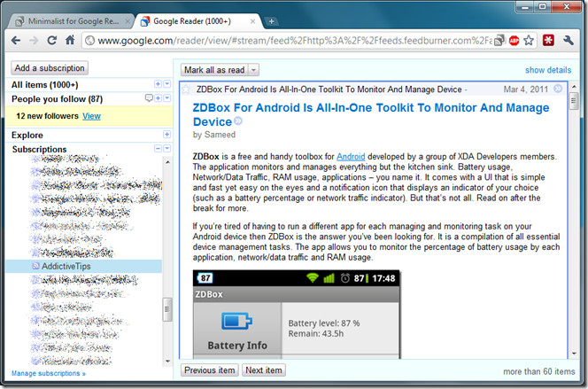Click the arrow icon after the Device title
588x389 pixels.
(238, 121)
